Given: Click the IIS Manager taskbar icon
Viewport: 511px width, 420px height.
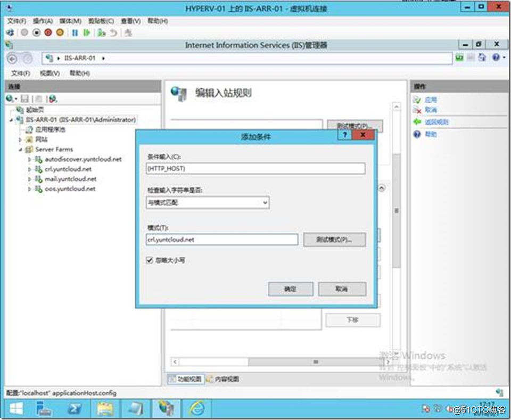Looking at the screenshot, I should pyautogui.click(x=166, y=409).
